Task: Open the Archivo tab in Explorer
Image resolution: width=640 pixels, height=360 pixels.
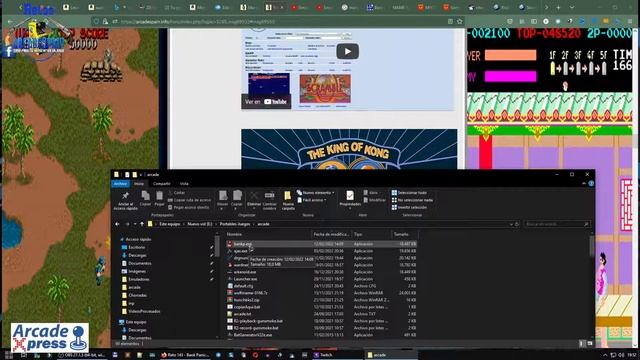Action: click(x=120, y=184)
